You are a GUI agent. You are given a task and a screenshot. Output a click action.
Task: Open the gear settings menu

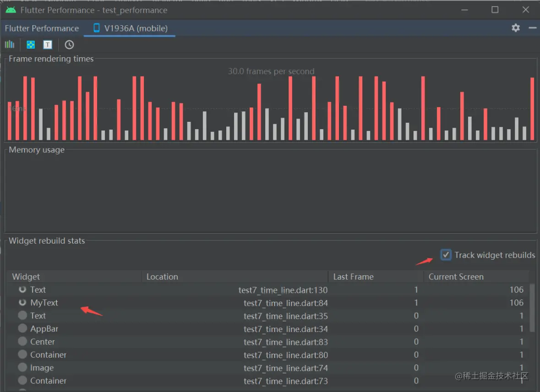516,28
